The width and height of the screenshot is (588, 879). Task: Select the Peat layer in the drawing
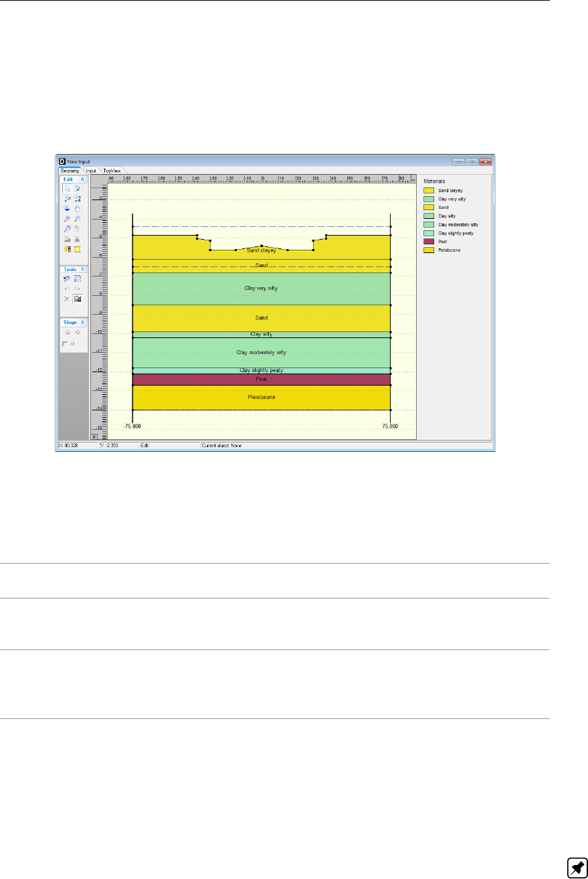point(261,379)
